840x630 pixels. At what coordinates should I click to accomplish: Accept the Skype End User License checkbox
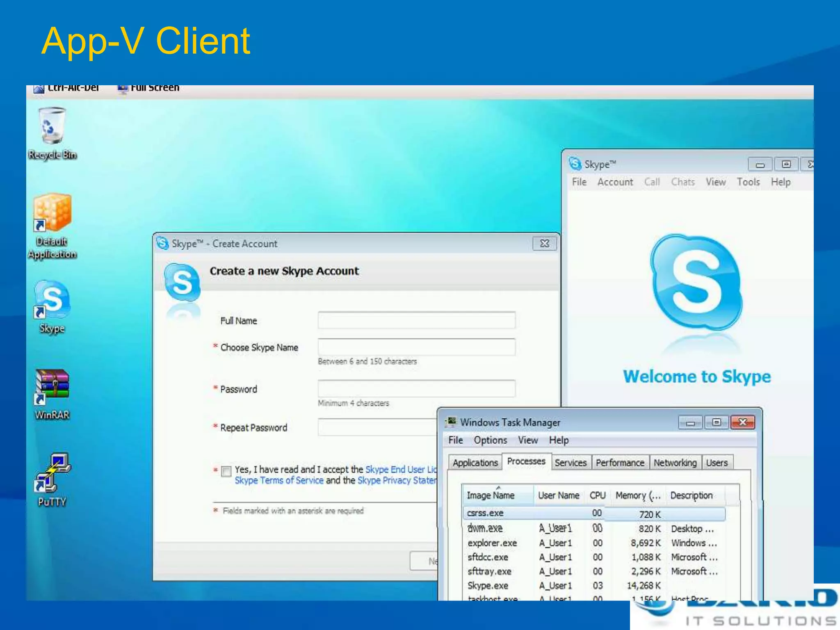tap(226, 471)
